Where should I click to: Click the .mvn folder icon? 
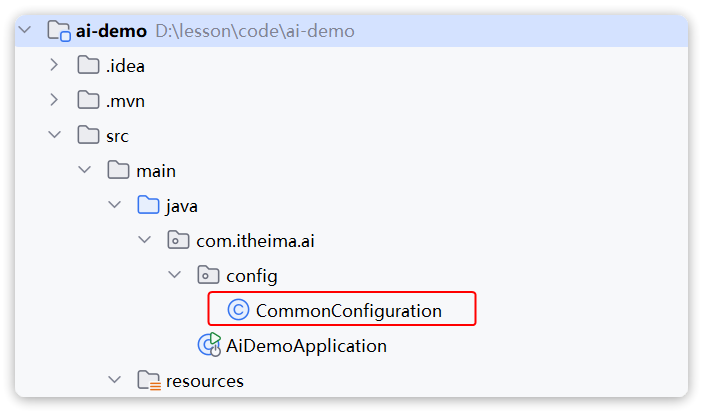[88, 100]
